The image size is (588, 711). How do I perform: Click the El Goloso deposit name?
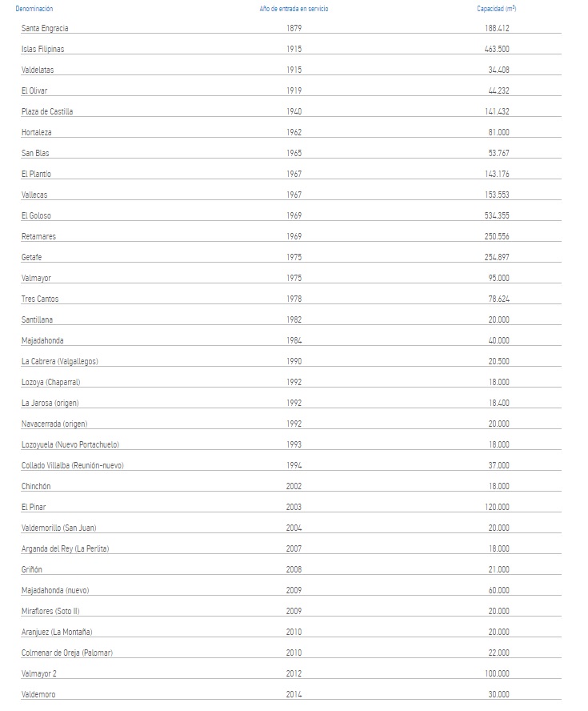[x=36, y=215]
